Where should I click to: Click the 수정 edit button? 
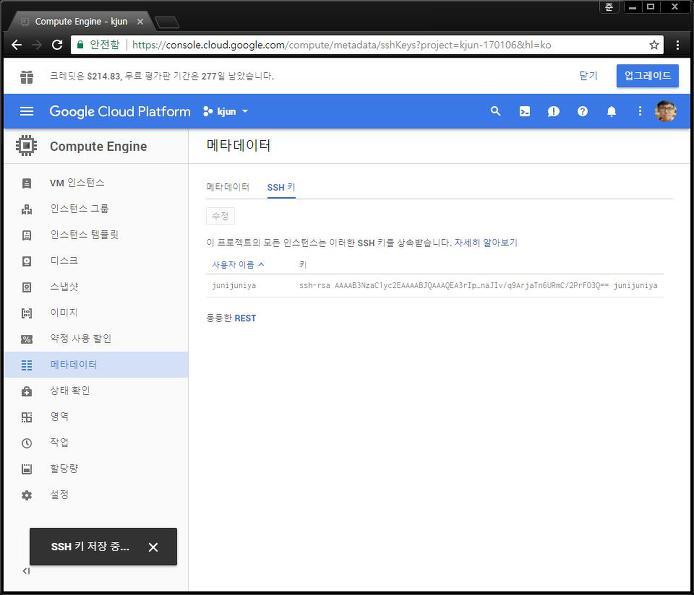tap(220, 216)
